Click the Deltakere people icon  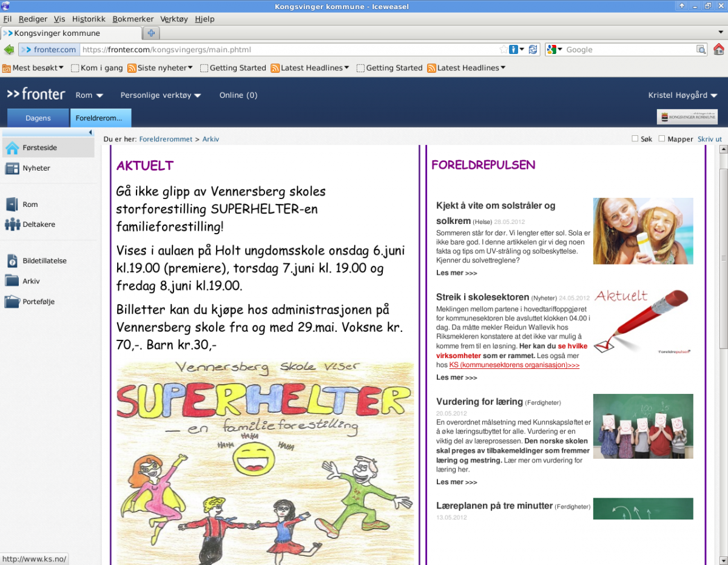12,224
